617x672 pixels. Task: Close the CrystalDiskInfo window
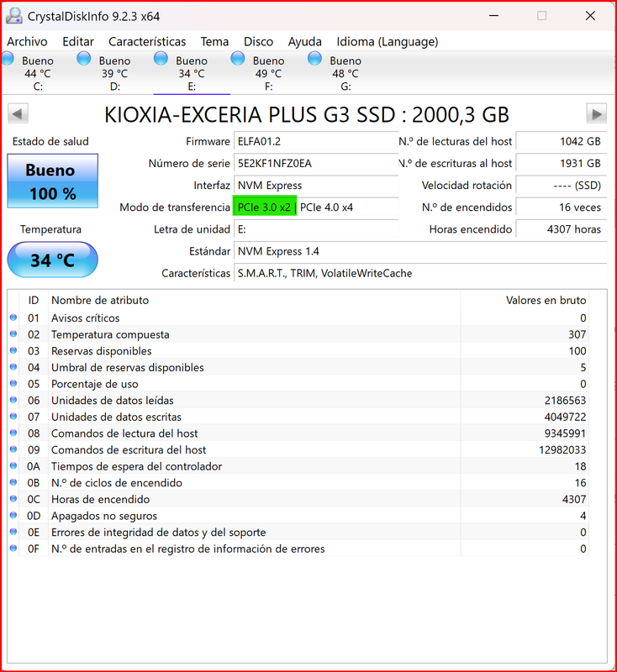[x=590, y=16]
